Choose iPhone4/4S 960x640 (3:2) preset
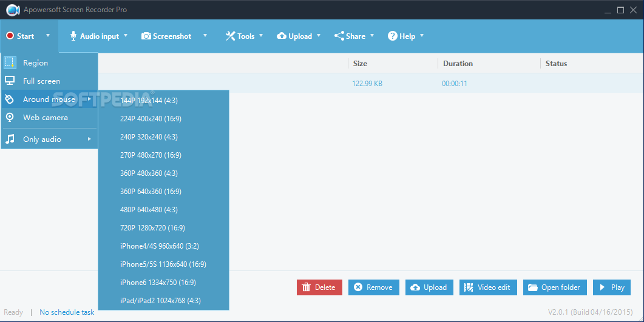This screenshot has width=644, height=322. pos(163,246)
